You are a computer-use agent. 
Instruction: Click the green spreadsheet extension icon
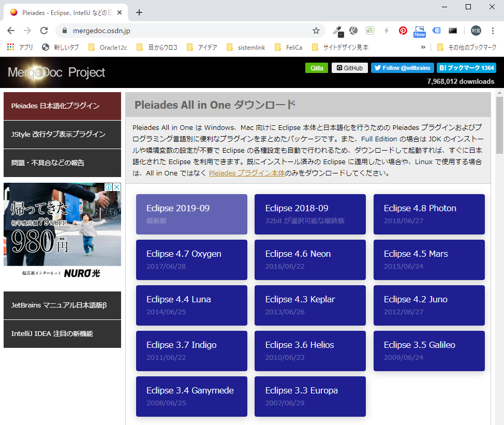(x=370, y=31)
